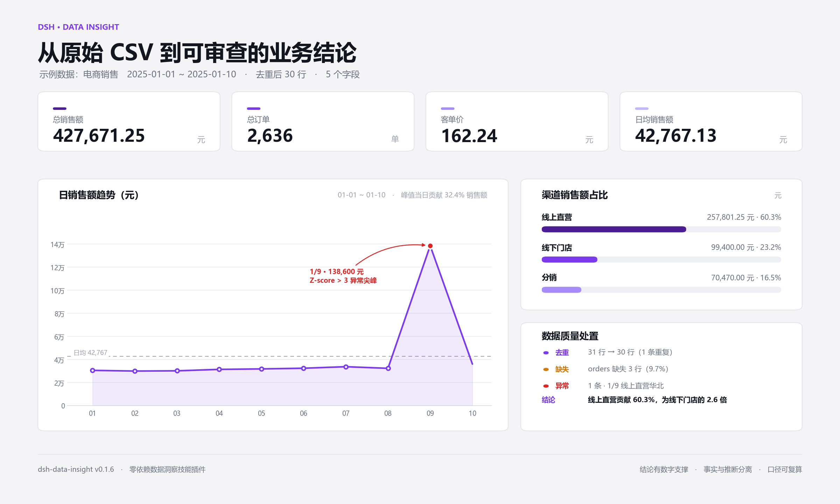This screenshot has width=840, height=504.
Task: Click the 口径可复算 footer text
Action: click(x=785, y=469)
